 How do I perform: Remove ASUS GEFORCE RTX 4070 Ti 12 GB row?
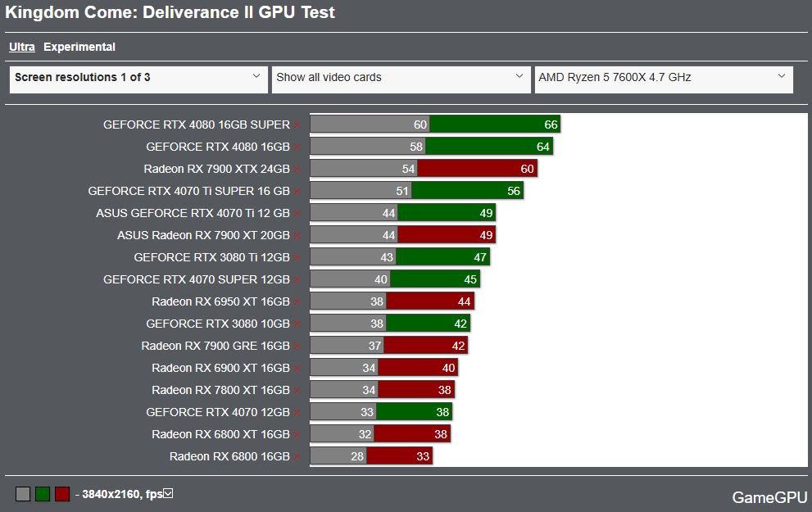(297, 214)
